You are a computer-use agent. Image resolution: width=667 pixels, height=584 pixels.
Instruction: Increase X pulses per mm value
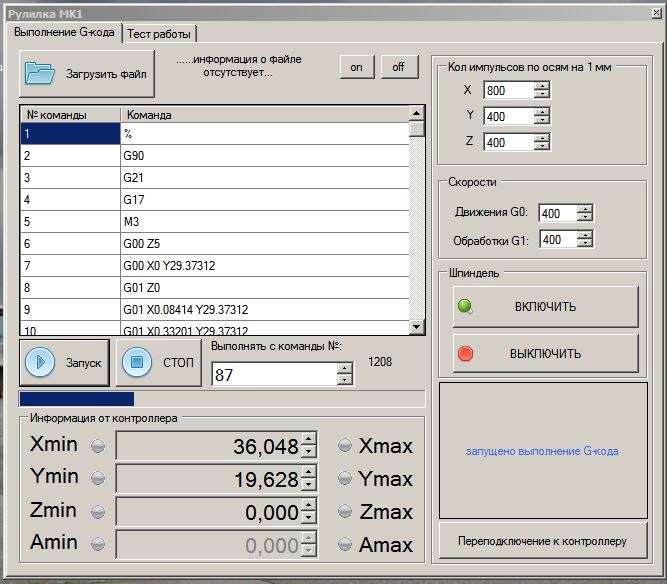click(x=542, y=85)
